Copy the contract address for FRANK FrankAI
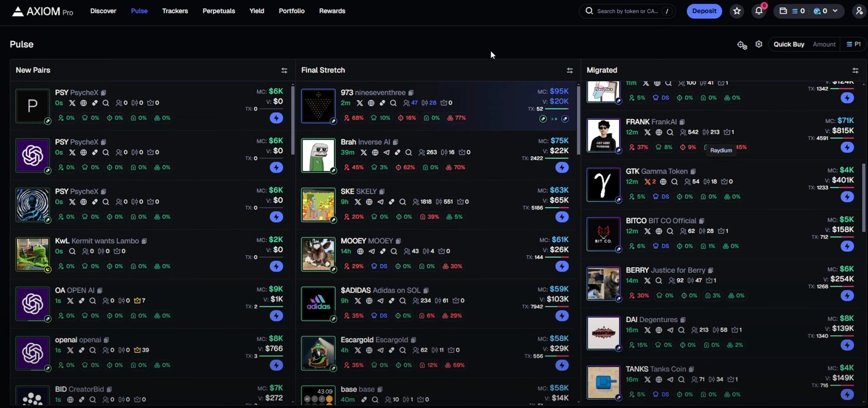868x408 pixels. [x=682, y=122]
